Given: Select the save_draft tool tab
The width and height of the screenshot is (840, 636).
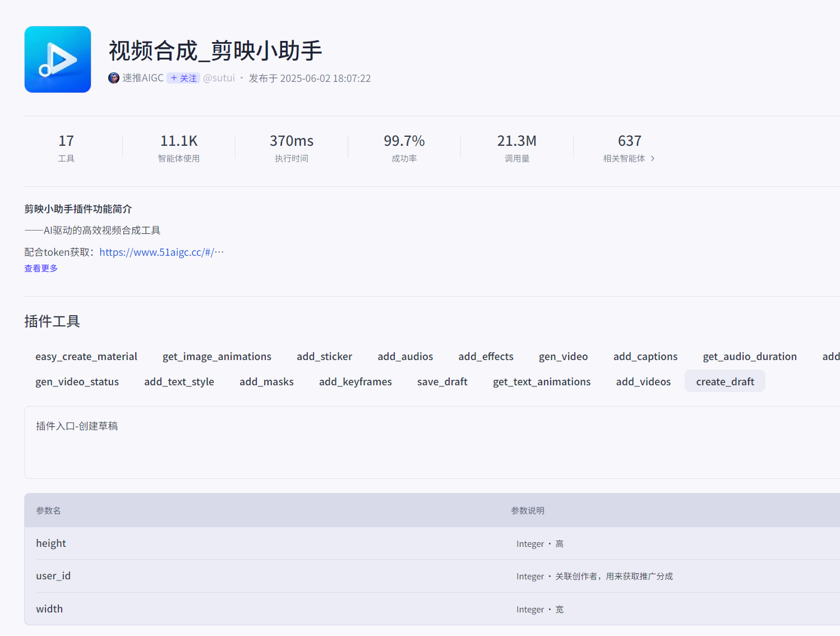Looking at the screenshot, I should click(x=442, y=382).
